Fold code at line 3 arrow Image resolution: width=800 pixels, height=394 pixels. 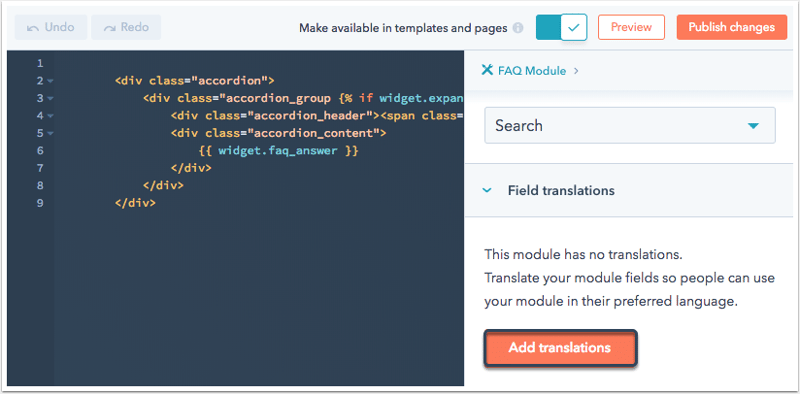coord(50,98)
